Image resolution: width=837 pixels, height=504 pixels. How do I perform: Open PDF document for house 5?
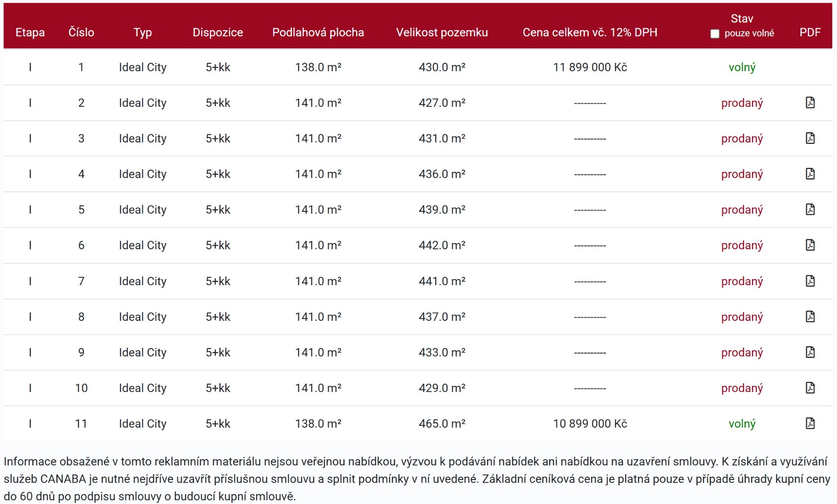coord(810,209)
